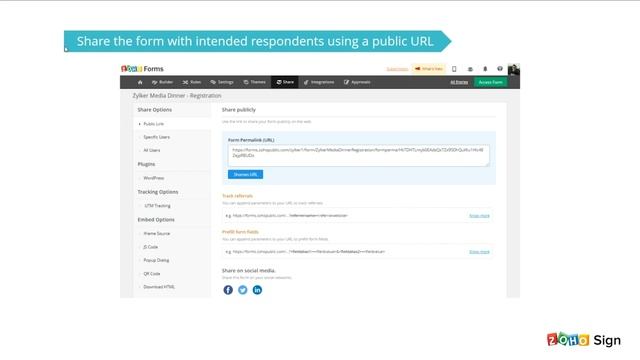Screen dimensions: 640x360
Task: Click the Form Permalink URL text box
Action: (x=358, y=156)
